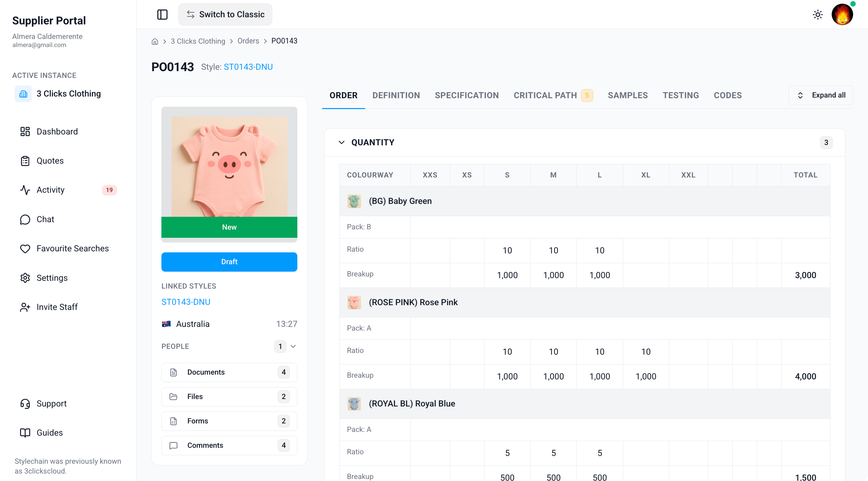
Task: Click the Comments speech icon
Action: point(173,445)
